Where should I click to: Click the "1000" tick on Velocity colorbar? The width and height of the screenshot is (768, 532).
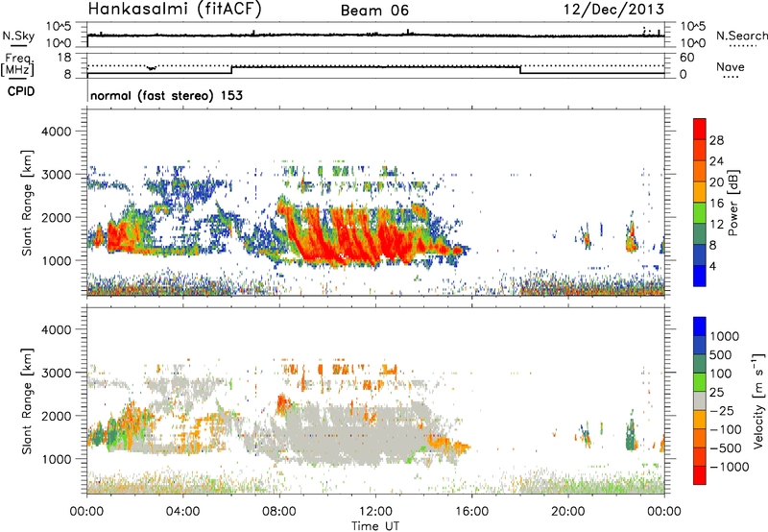tap(724, 336)
